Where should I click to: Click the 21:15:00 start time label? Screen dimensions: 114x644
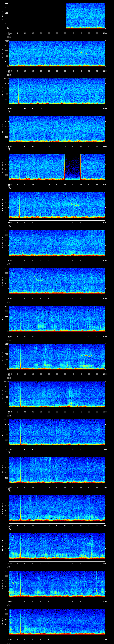point(9,260)
